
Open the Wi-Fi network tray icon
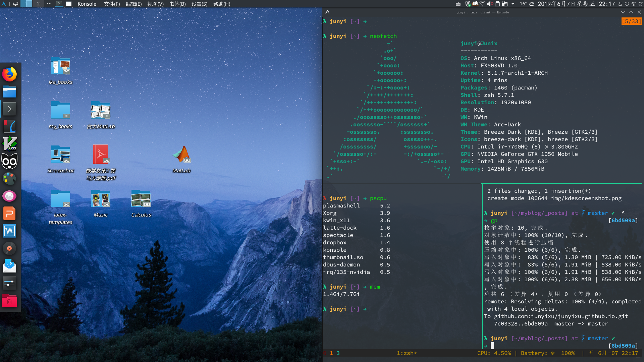483,4
